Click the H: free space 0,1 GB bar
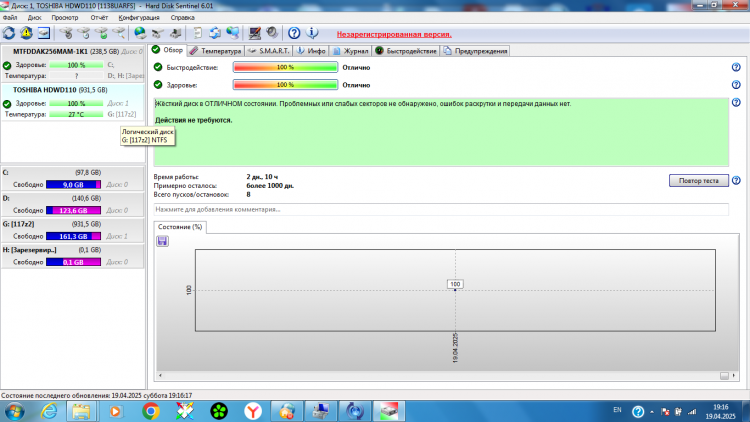This screenshot has width=750, height=422. pos(73,262)
